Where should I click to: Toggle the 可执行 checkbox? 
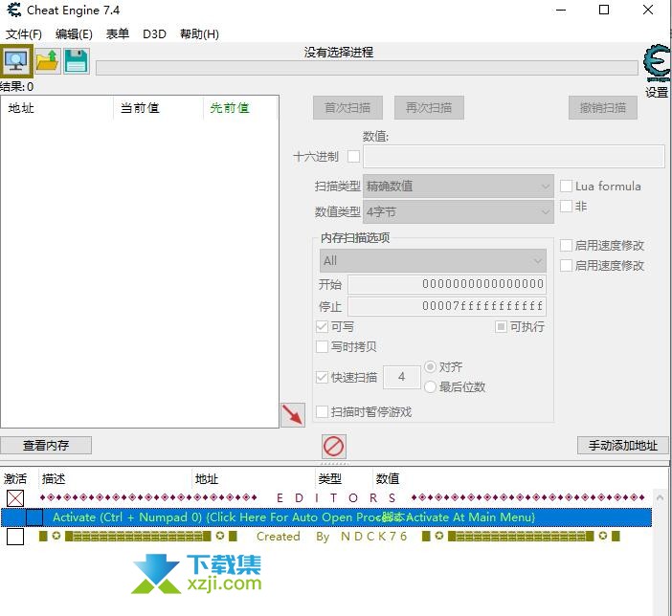click(501, 327)
